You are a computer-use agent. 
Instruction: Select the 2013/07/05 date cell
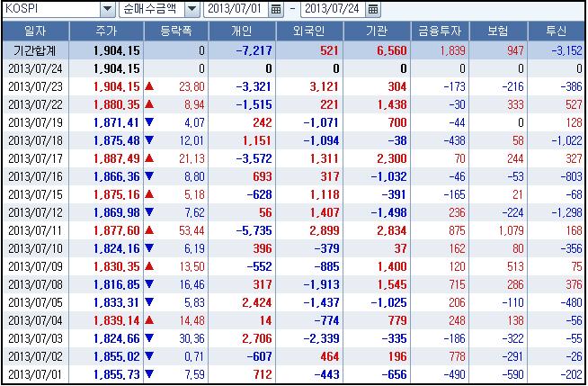click(36, 302)
